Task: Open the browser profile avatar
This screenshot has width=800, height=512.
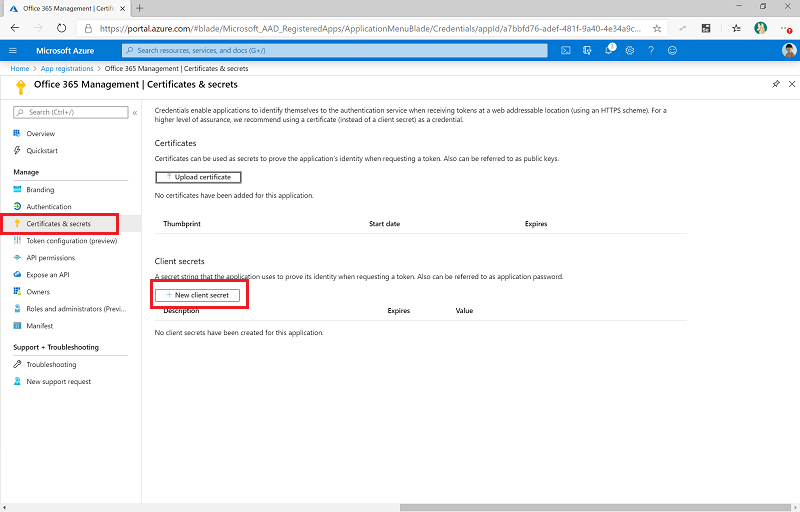Action: click(x=760, y=28)
